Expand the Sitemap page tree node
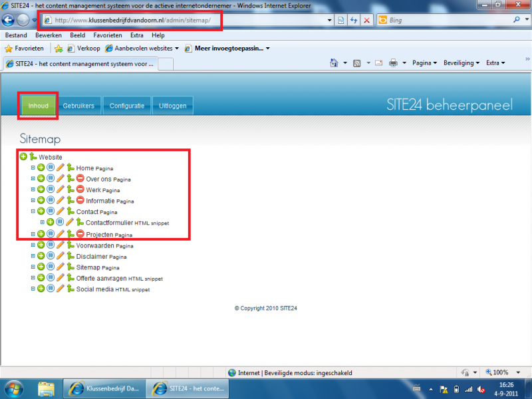The width and height of the screenshot is (532, 399). pos(33,267)
